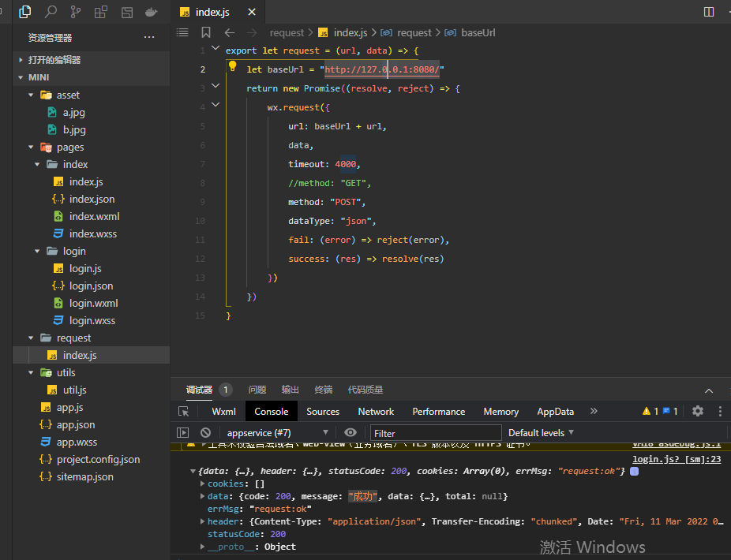Click the lightbulb quick-fix icon on line 2
731x560 pixels.
pos(233,67)
